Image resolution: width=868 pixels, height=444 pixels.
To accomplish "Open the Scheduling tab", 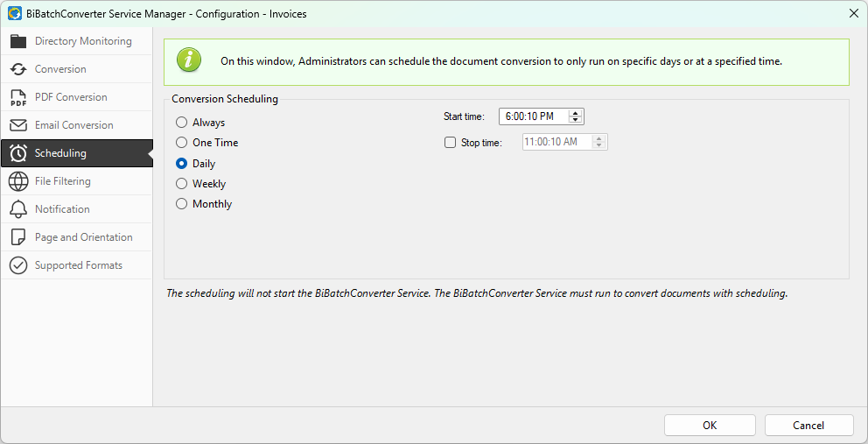I will point(60,153).
